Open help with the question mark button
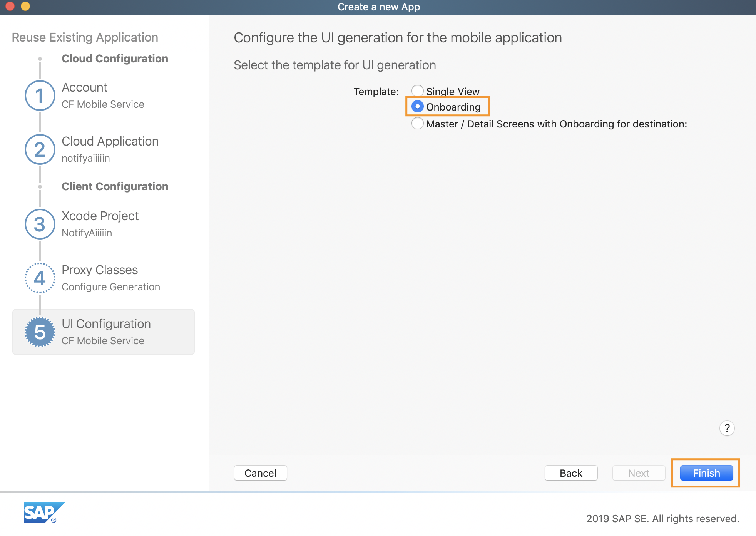This screenshot has height=536, width=756. click(727, 428)
